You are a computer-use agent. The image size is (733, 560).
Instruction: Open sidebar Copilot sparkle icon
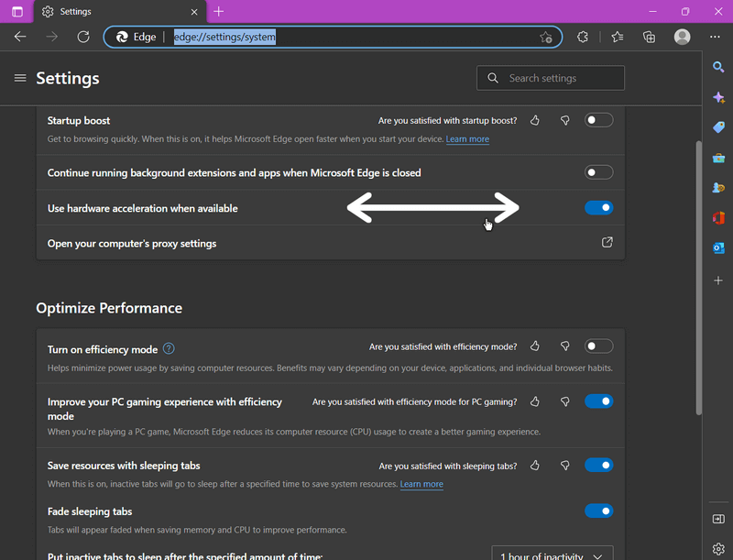pyautogui.click(x=718, y=97)
